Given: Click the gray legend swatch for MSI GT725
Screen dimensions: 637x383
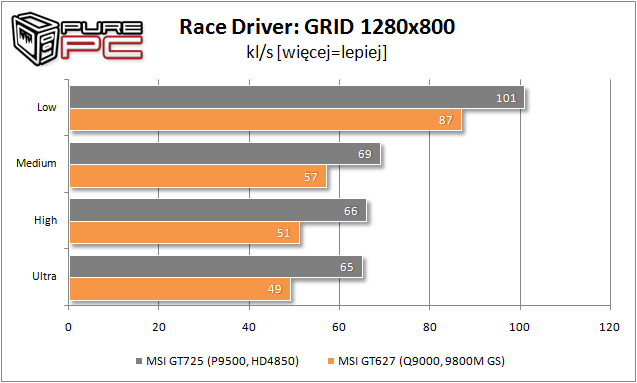Looking at the screenshot, I should (139, 361).
